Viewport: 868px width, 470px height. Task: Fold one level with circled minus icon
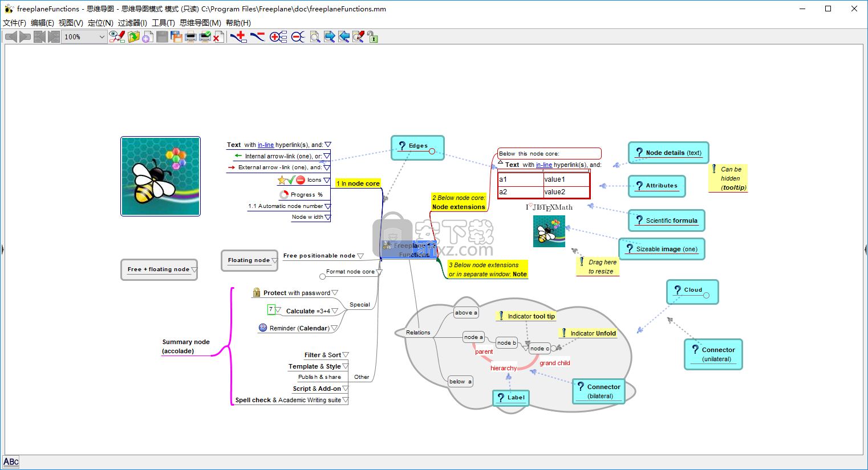coord(298,37)
